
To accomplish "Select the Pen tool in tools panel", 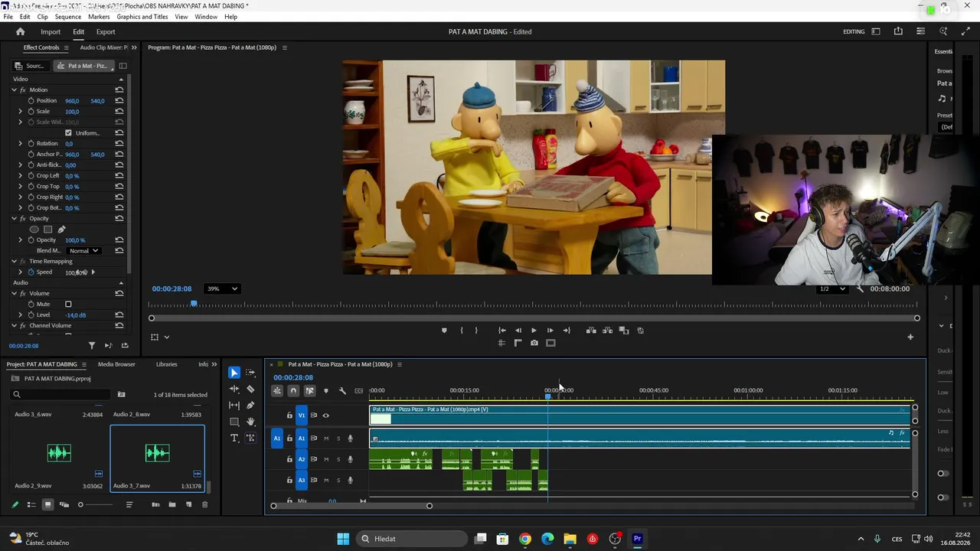I will pyautogui.click(x=250, y=405).
